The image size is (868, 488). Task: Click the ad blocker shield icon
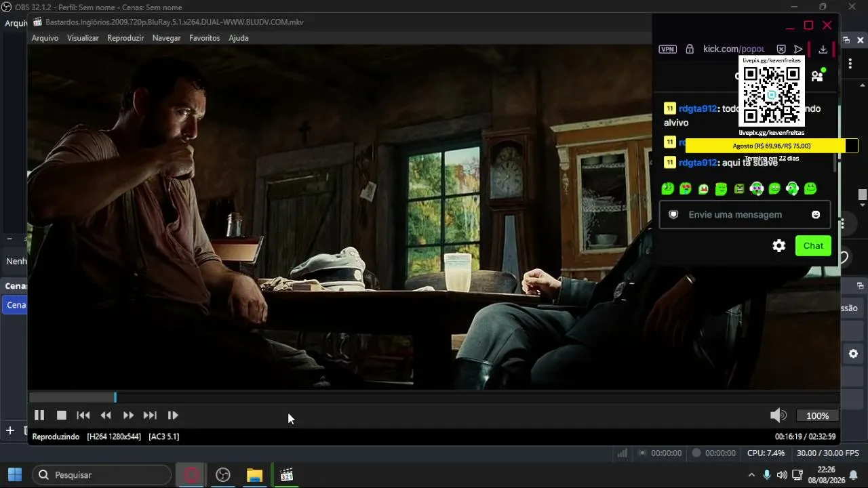point(781,49)
